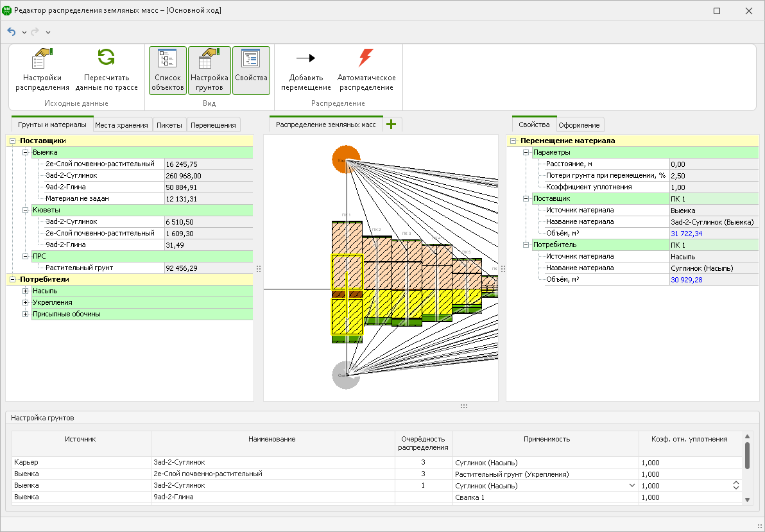This screenshot has width=765, height=532.
Task: Toggle Список объектов panel view
Action: (168, 71)
